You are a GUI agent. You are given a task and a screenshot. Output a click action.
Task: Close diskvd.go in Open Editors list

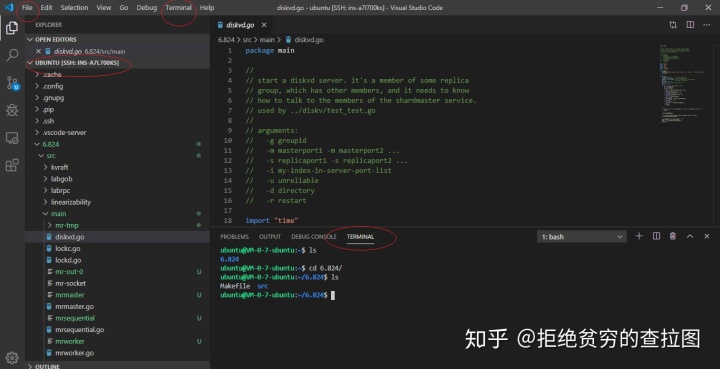pos(39,51)
